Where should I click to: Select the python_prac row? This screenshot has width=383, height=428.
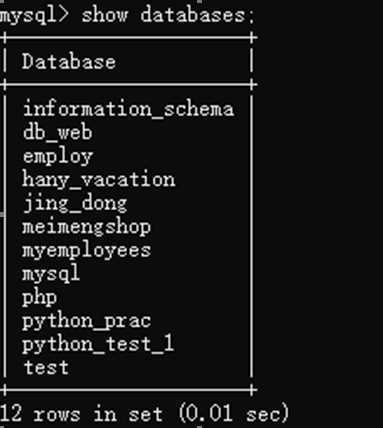coord(87,321)
